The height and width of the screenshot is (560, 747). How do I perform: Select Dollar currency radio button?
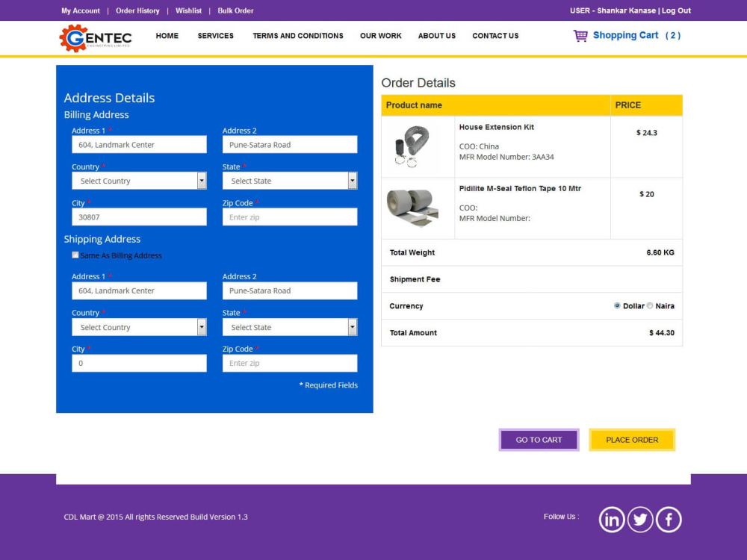(x=617, y=305)
